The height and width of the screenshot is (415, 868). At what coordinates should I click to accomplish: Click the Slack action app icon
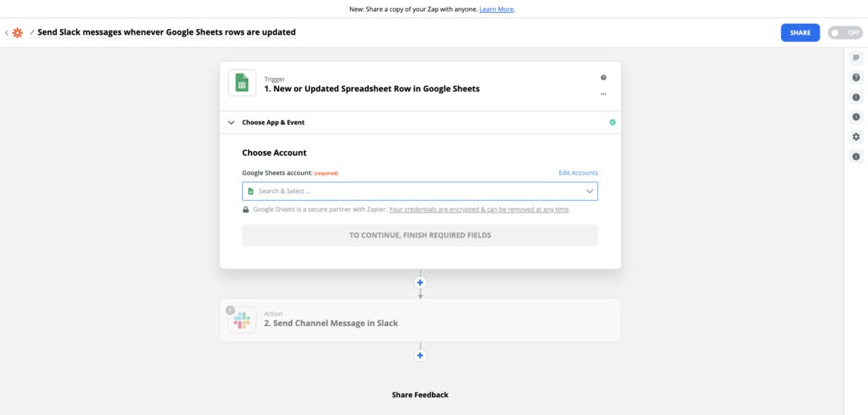coord(242,319)
